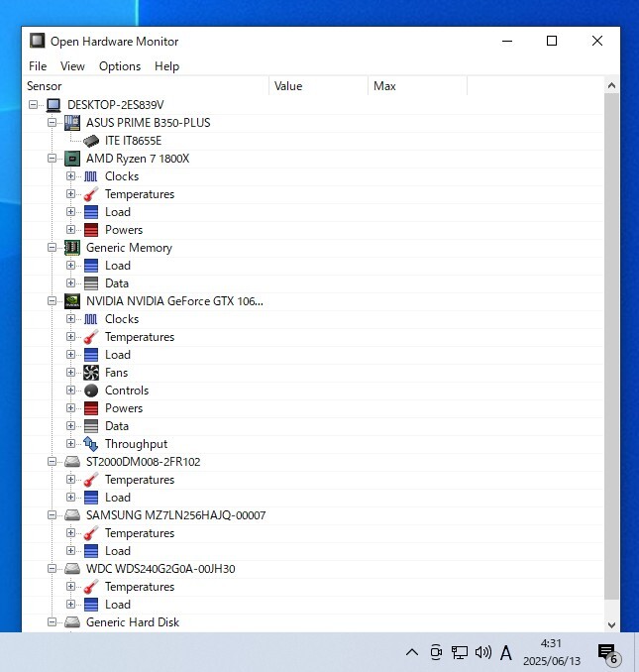Collapse the ASUS PRIME B350-PLUS node

pyautogui.click(x=52, y=123)
